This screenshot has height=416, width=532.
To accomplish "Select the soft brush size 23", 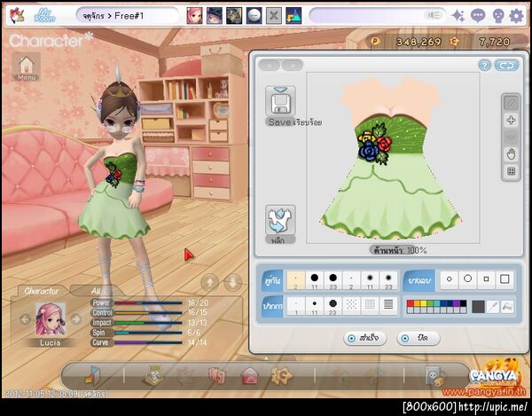I will pyautogui.click(x=388, y=280).
